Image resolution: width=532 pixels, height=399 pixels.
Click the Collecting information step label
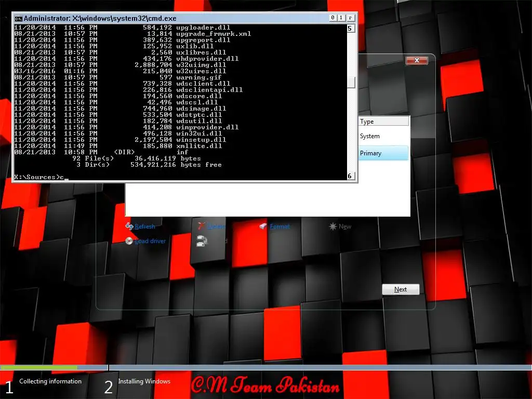click(x=50, y=381)
